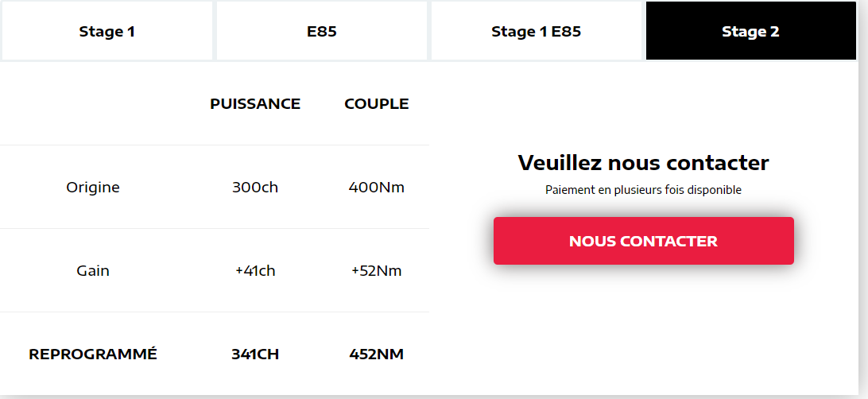
Task: Click the blank header cell left of PUISSANCE
Action: 93,104
